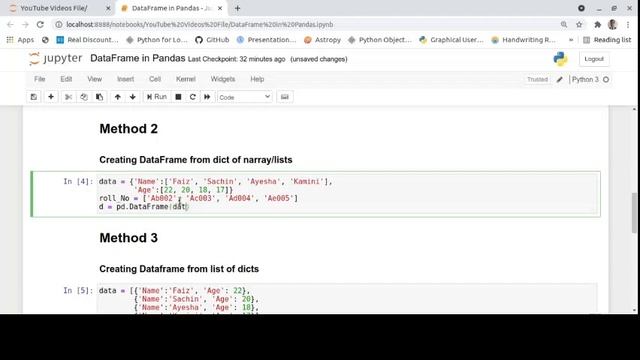Bookmark this page with the star icon
Screen dimensions: 640x360
pyautogui.click(x=579, y=24)
